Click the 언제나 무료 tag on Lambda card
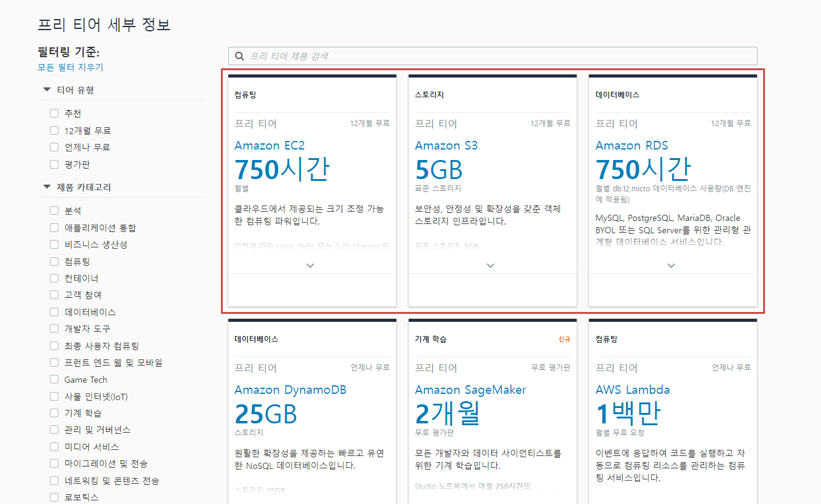821x504 pixels. pos(732,367)
